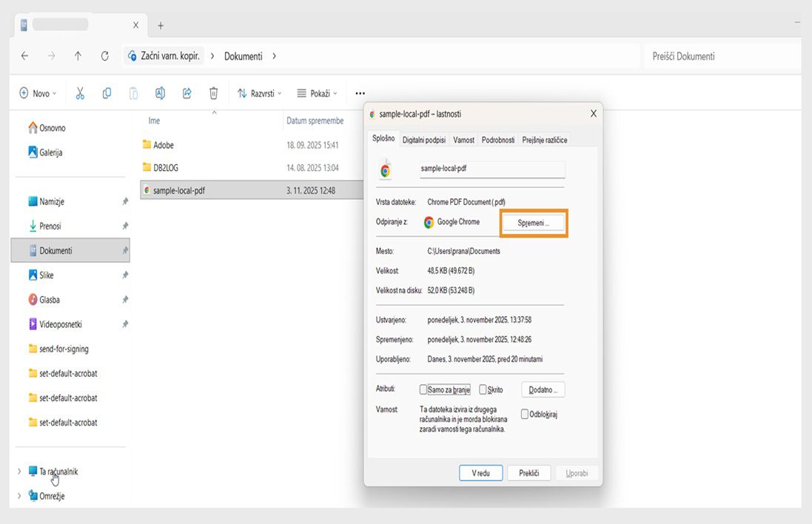Expand breadcrumb chevron before Dokumenti
Viewport: 812px width, 524px height.
212,56
